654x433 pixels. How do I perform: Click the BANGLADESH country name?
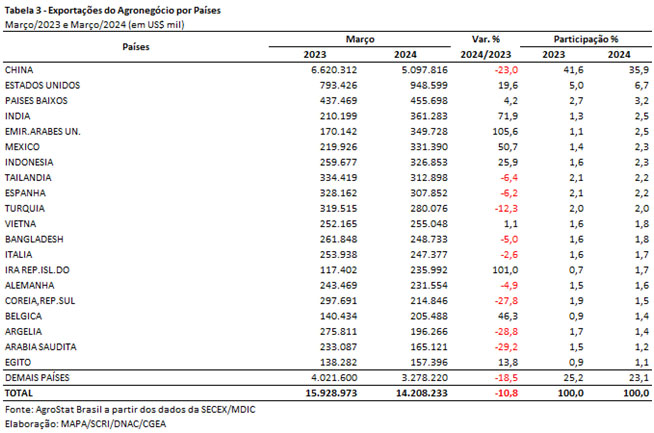point(34,239)
